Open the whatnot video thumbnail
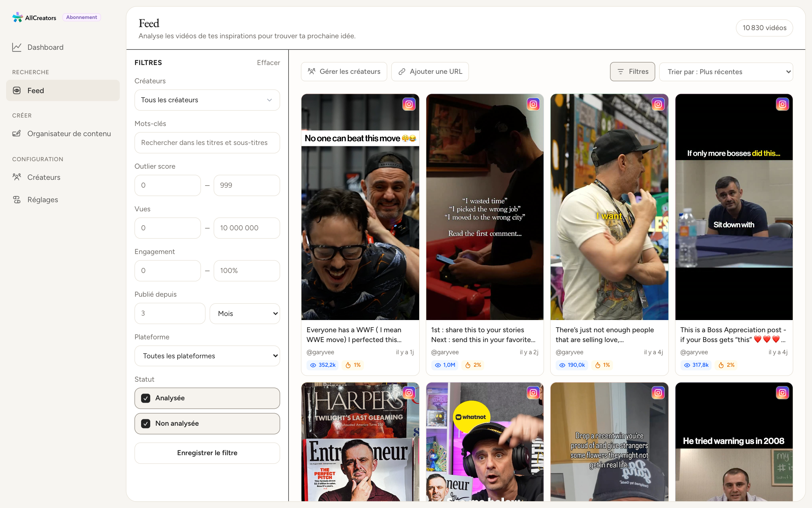This screenshot has height=508, width=812. [484, 442]
